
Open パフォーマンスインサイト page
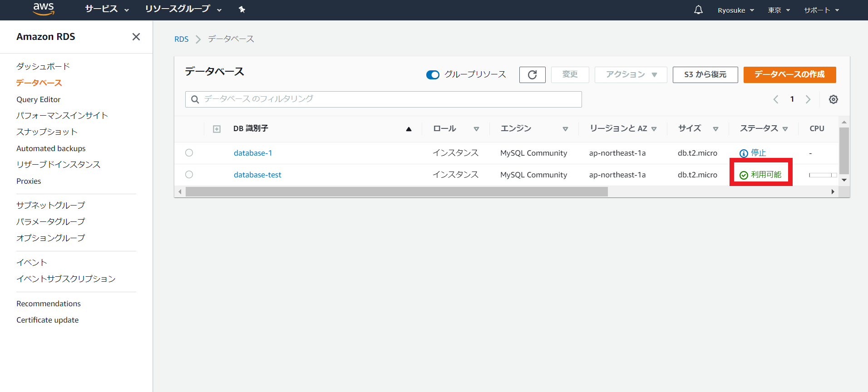(x=62, y=115)
